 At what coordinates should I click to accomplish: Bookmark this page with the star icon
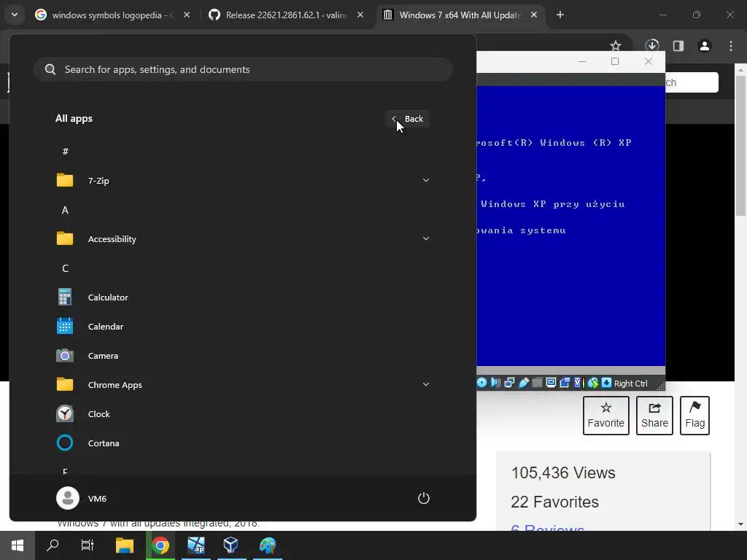(x=616, y=46)
